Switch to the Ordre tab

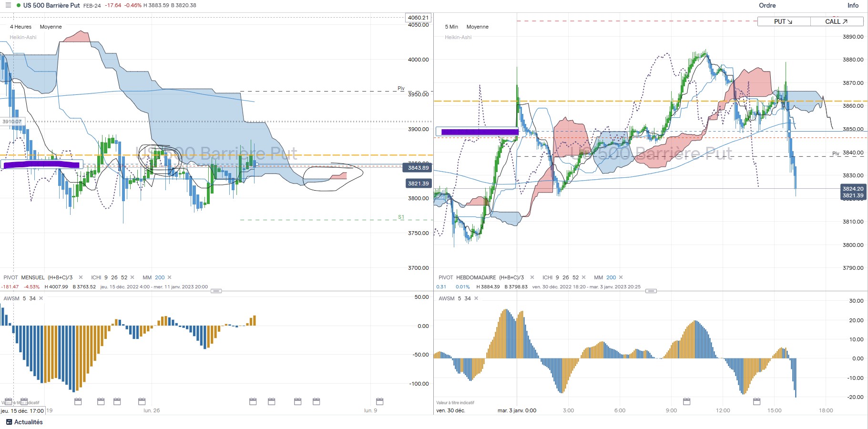[767, 5]
